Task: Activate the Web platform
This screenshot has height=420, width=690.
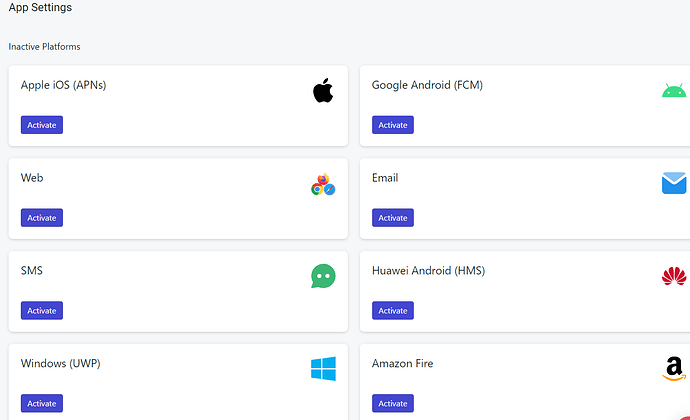Action: [x=42, y=218]
